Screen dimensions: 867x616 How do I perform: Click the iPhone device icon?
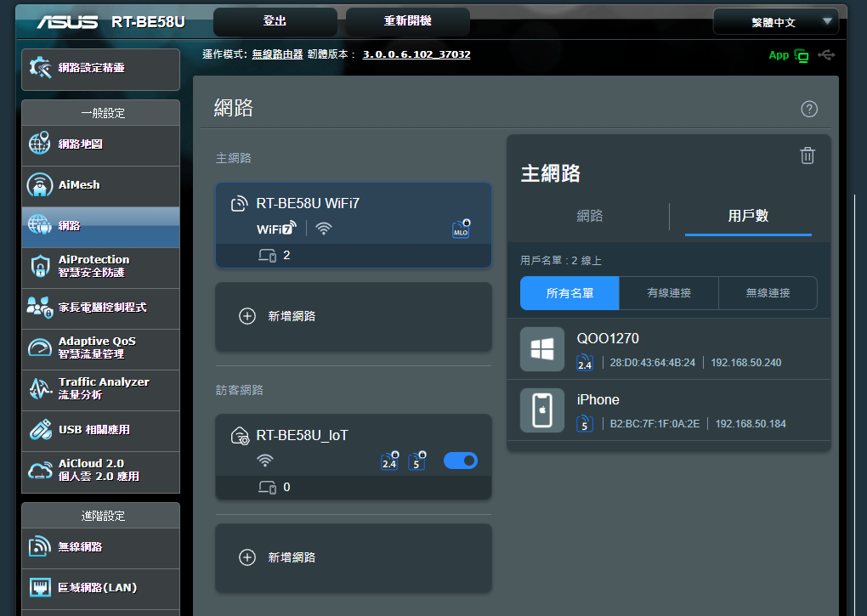[x=542, y=410]
